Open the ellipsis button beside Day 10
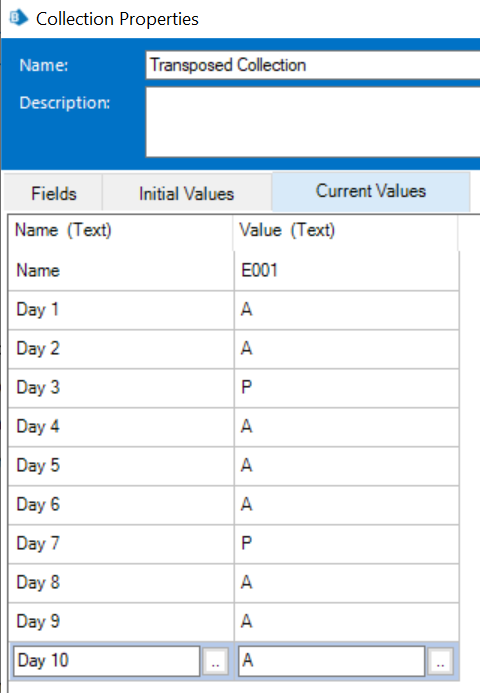 215,661
